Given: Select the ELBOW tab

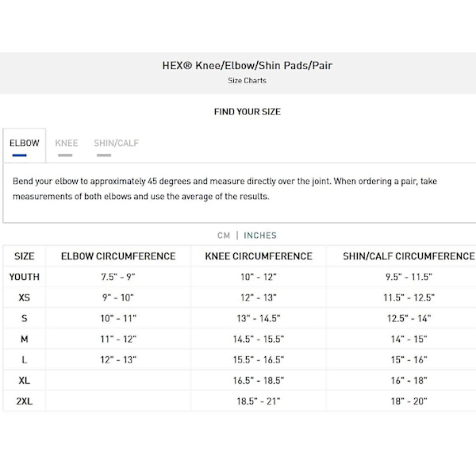Looking at the screenshot, I should [25, 146].
